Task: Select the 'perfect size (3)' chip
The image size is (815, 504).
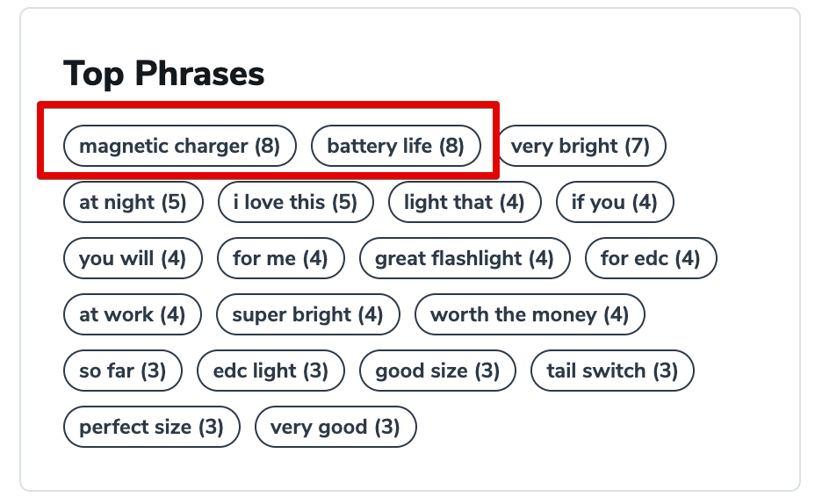Action: 152,427
